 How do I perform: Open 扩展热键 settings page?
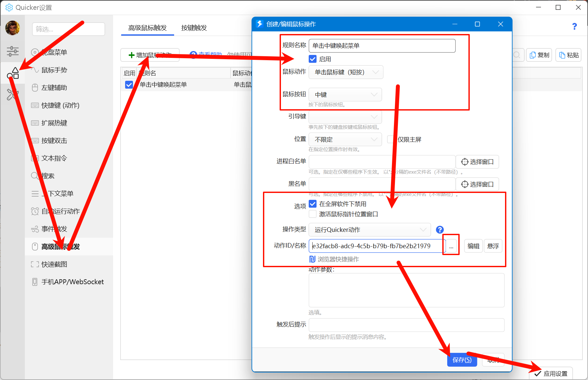(x=54, y=123)
